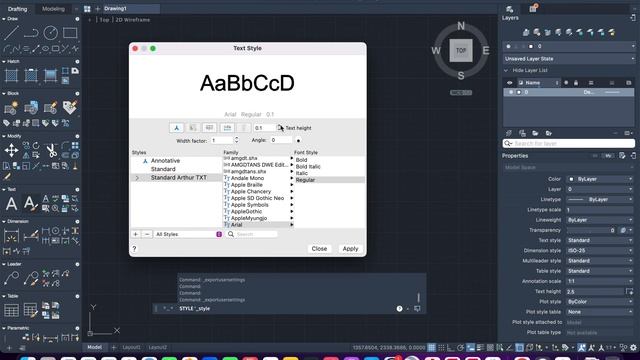The width and height of the screenshot is (640, 360).
Task: Open the Text Style brush tool
Action: [x=30, y=203]
